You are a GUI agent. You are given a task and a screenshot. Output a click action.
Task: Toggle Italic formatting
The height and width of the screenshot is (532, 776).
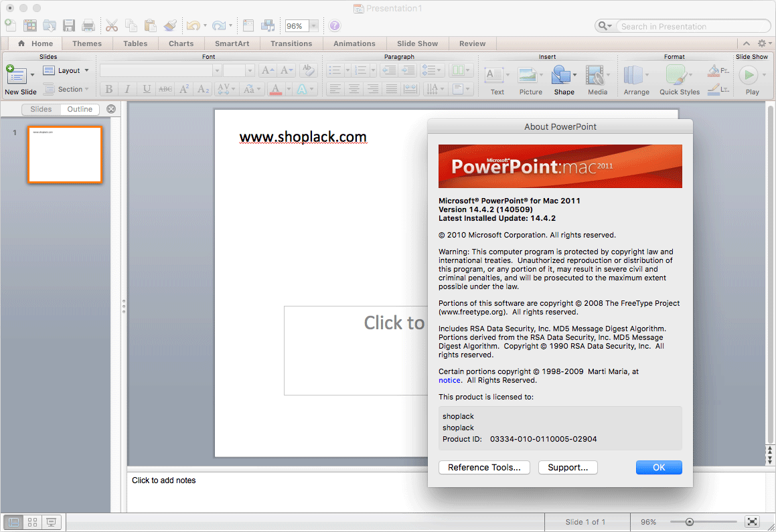point(128,89)
